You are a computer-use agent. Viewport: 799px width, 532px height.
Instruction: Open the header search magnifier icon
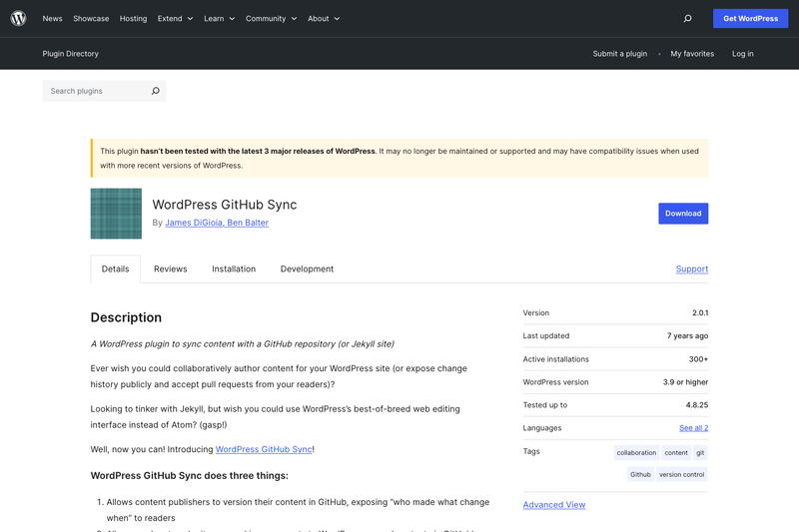click(687, 18)
